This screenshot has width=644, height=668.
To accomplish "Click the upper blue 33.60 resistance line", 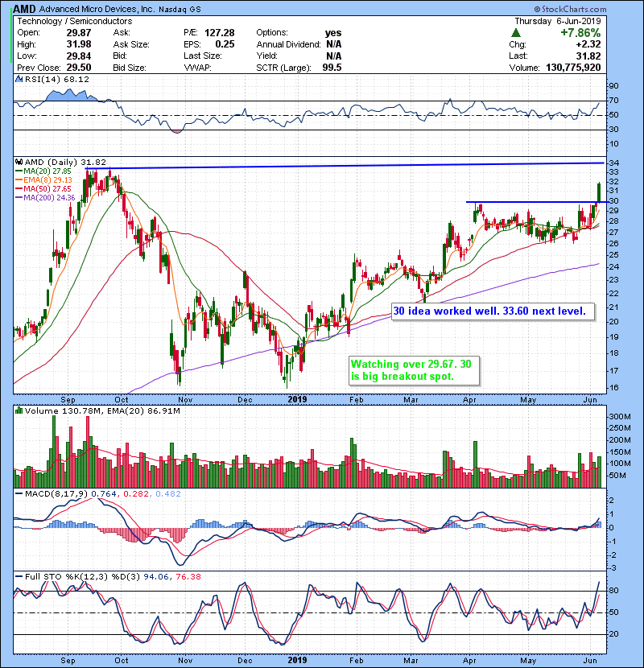I will [x=345, y=166].
